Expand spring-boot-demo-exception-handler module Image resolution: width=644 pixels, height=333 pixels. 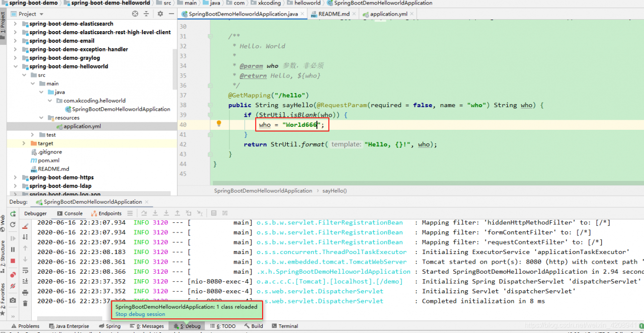point(15,49)
